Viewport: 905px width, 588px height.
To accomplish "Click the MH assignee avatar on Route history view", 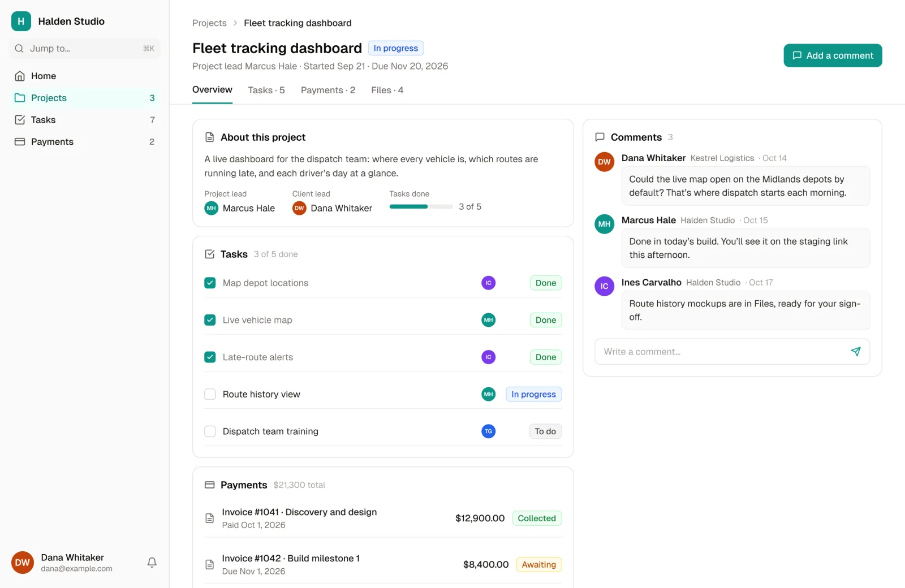I will (x=489, y=394).
